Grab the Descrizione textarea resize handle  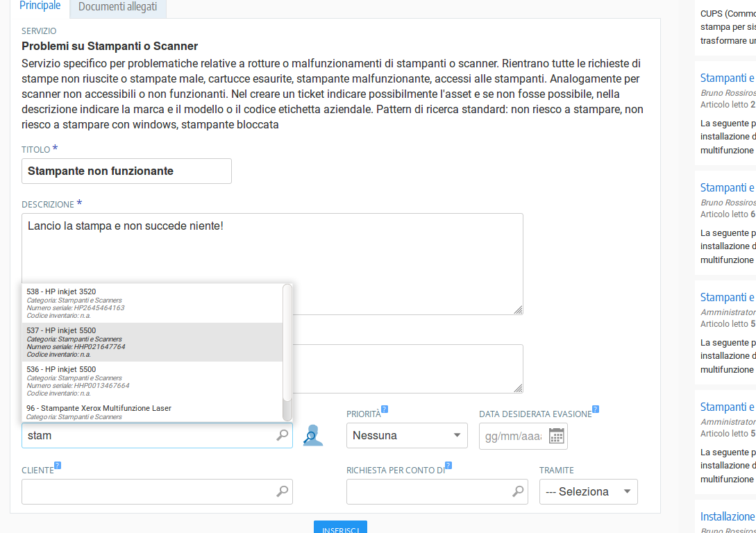519,310
